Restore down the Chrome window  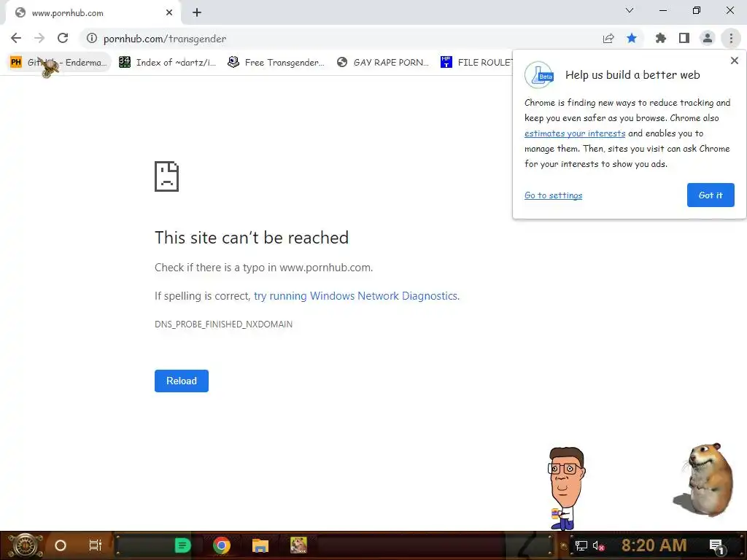point(697,10)
